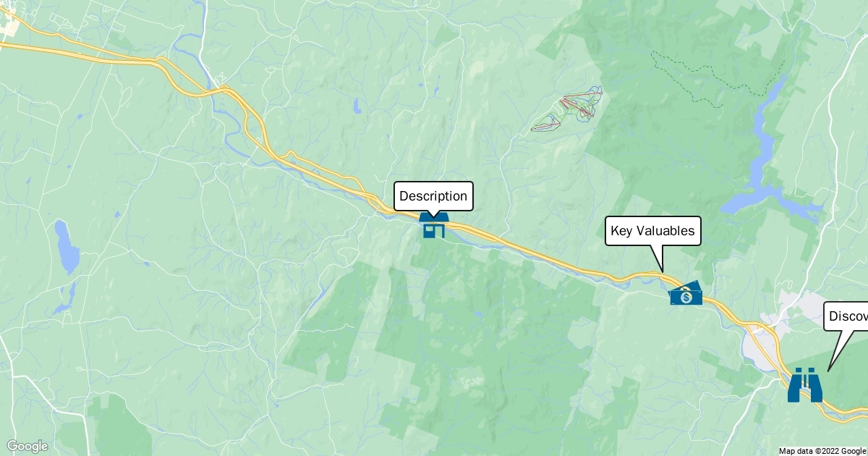Select the oval lake on the left side
Image resolution: width=868 pixels, height=456 pixels.
point(66,247)
